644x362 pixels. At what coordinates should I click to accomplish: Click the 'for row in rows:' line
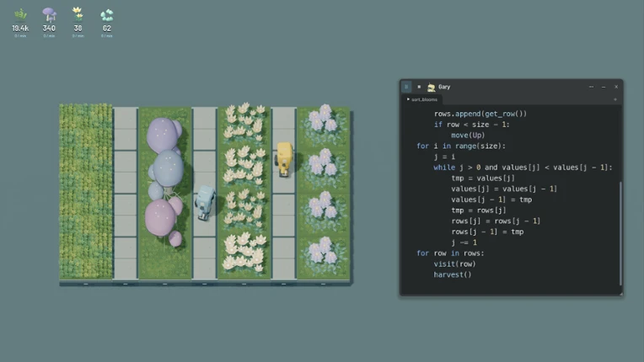tap(450, 253)
